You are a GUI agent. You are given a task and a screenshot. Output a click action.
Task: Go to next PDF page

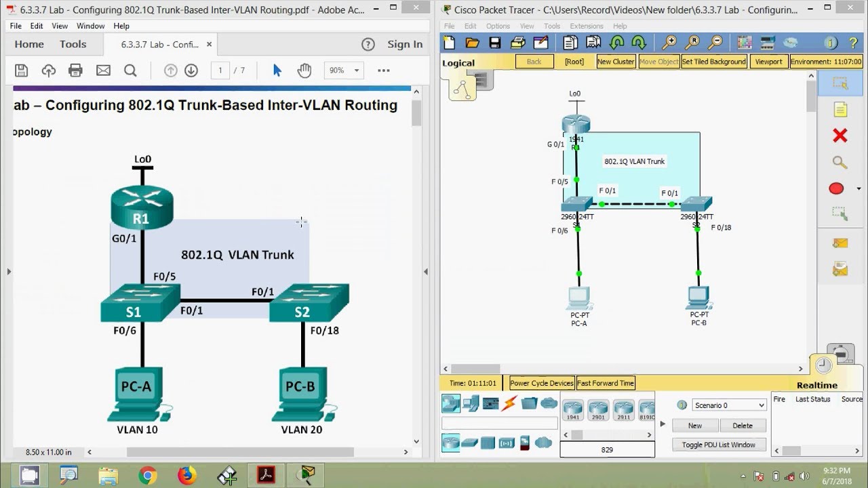(x=191, y=70)
